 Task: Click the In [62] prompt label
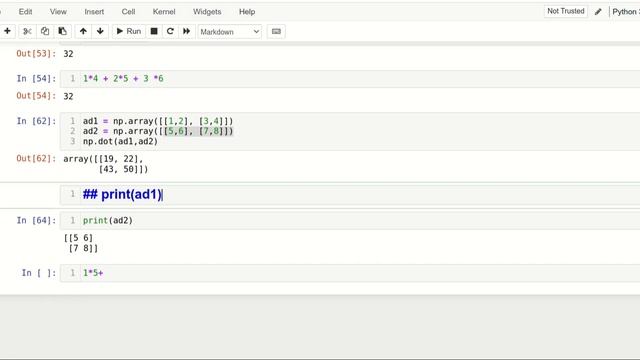(x=36, y=121)
